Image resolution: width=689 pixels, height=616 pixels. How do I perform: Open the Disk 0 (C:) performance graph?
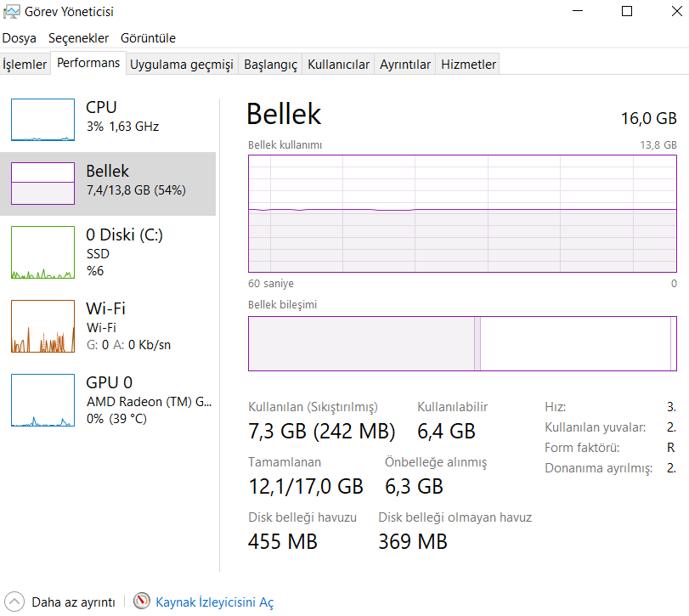pyautogui.click(x=42, y=252)
